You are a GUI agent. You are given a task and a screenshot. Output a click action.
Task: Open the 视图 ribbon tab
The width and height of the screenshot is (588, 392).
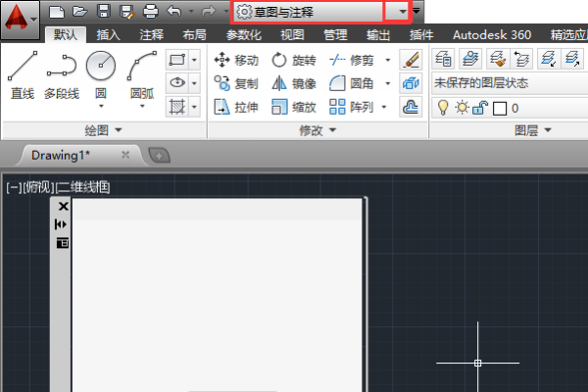[x=292, y=35]
